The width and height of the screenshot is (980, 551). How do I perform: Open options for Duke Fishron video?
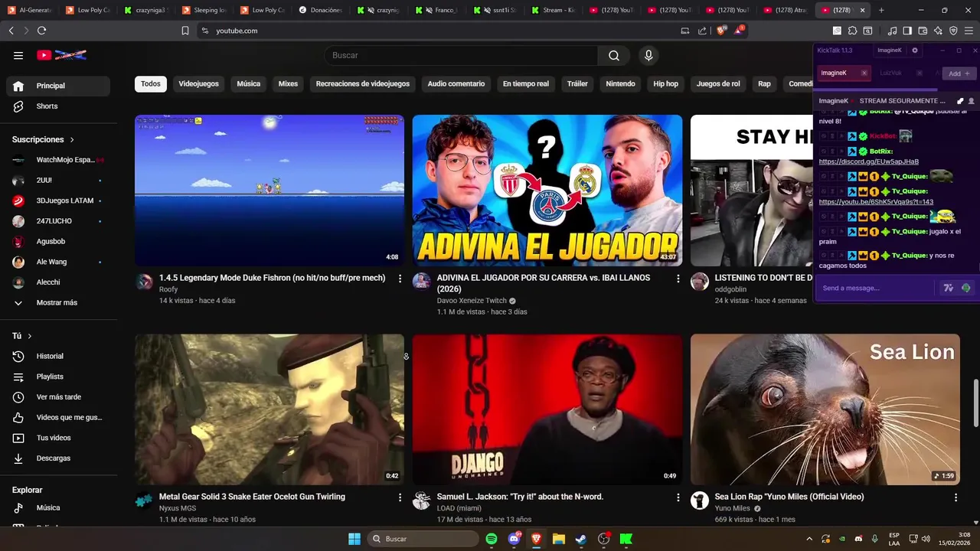pos(400,279)
